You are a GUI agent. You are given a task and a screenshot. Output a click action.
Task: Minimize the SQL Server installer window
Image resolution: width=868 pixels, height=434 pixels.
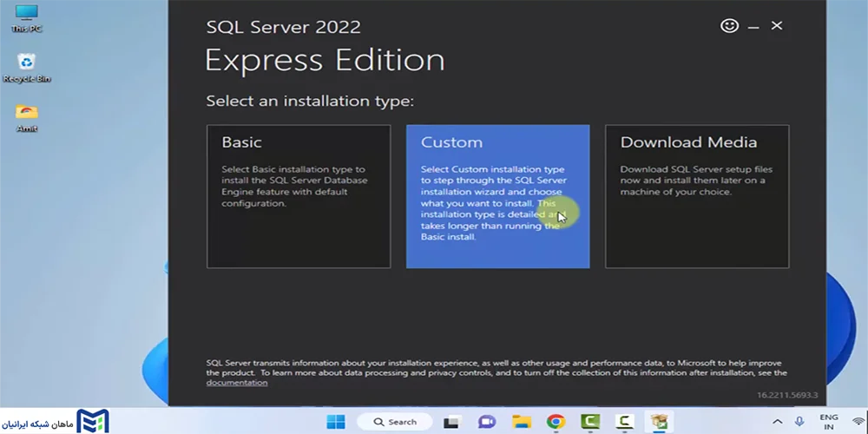pos(753,27)
